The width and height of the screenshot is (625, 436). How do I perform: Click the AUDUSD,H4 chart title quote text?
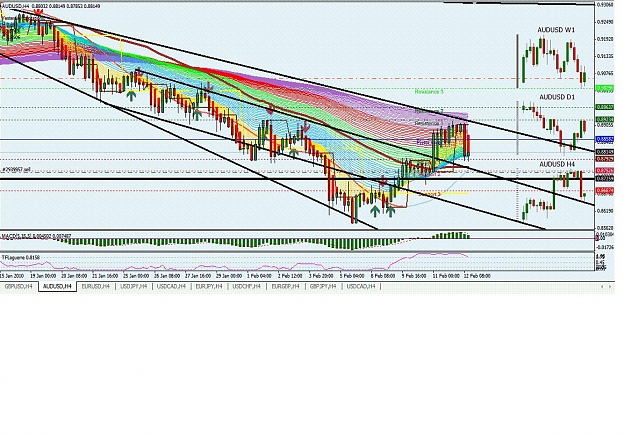point(51,6)
